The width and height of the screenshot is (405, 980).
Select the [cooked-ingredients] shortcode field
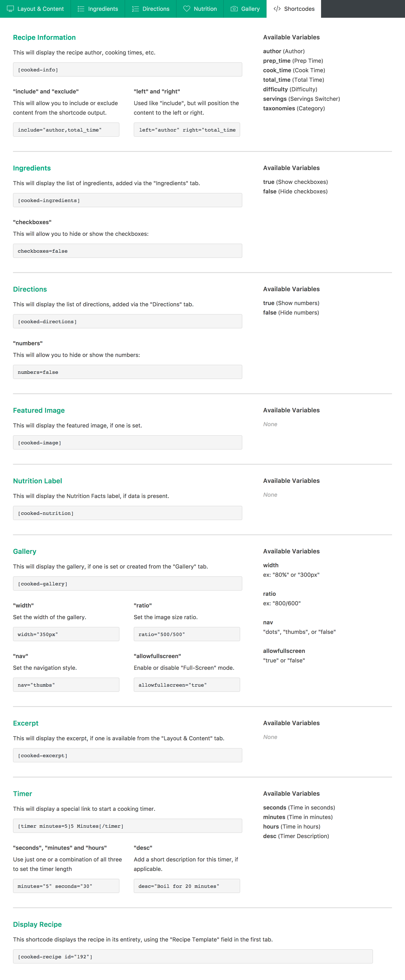127,200
